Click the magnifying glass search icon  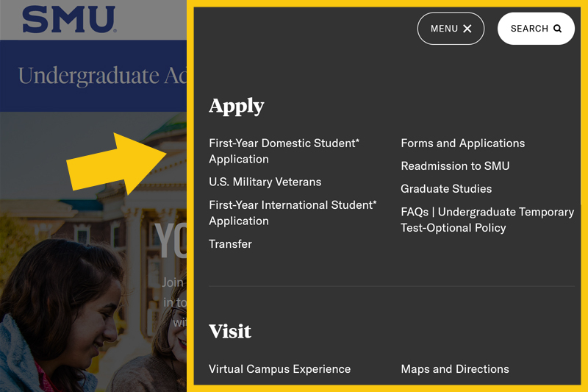(557, 29)
